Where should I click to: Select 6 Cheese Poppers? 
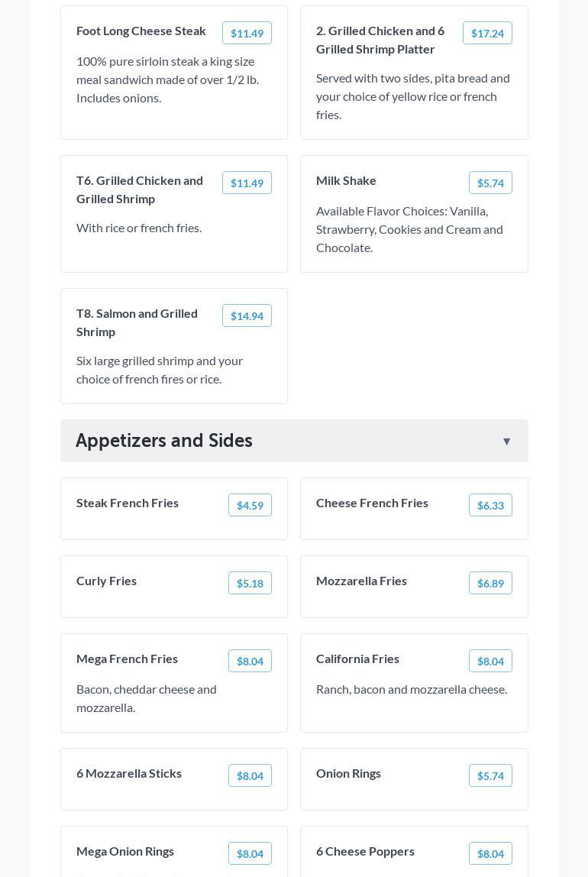(x=365, y=851)
